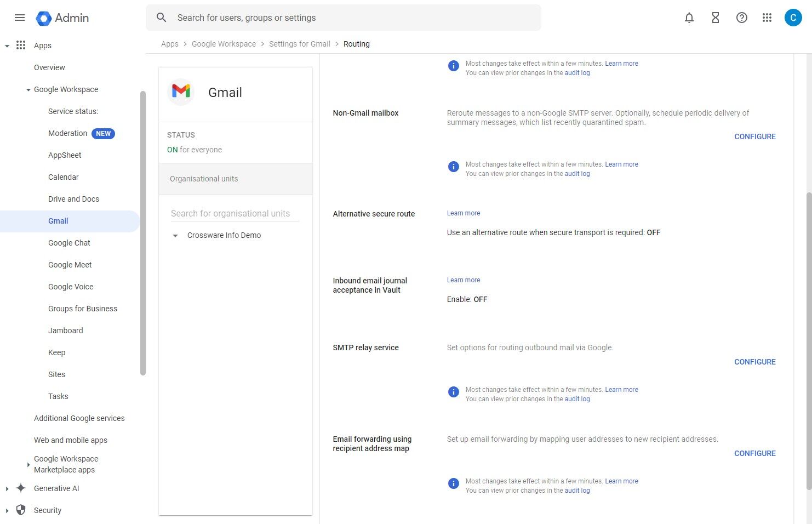This screenshot has width=812, height=524.
Task: Collapse the Crossware Info Demo unit
Action: (175, 236)
